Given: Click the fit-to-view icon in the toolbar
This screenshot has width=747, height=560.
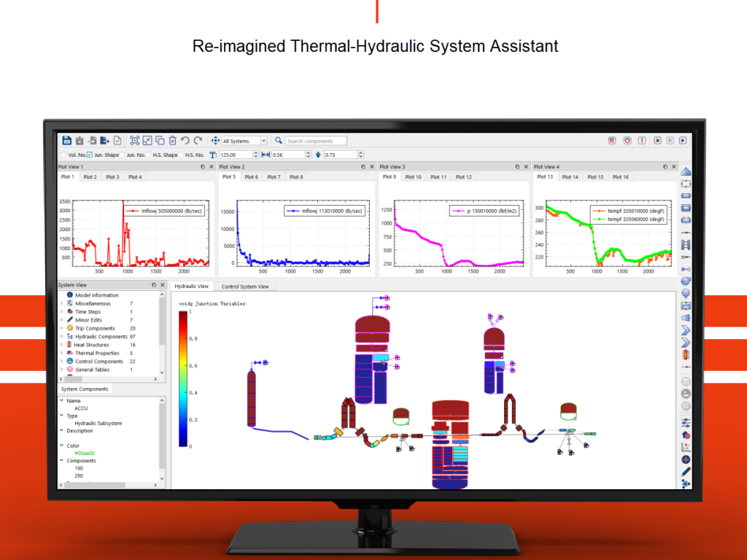Looking at the screenshot, I should coord(135,141).
